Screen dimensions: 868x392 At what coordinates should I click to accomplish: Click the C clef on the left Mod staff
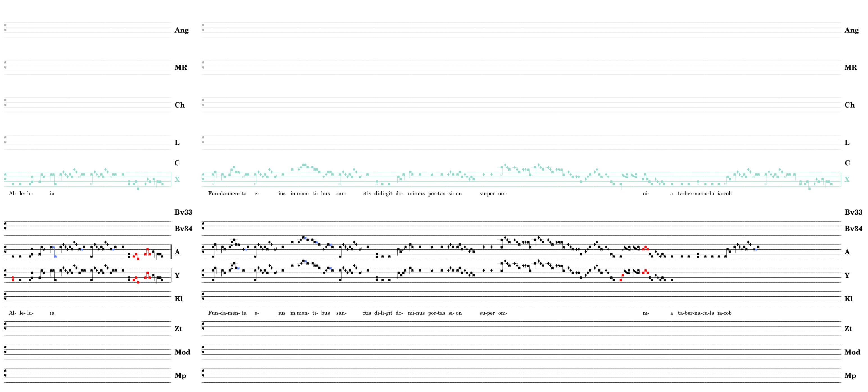tap(5, 350)
